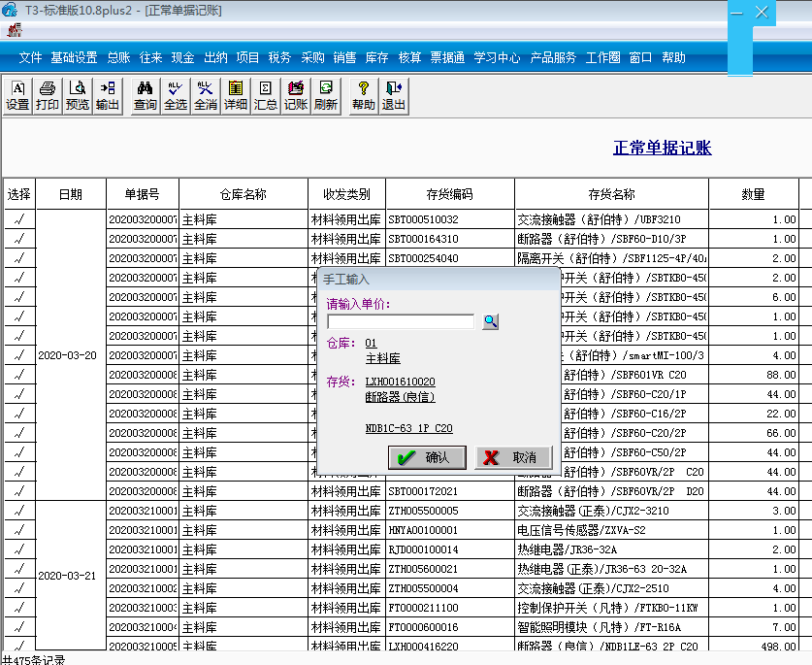Open the 预览 preview toolbar icon

pyautogui.click(x=78, y=96)
